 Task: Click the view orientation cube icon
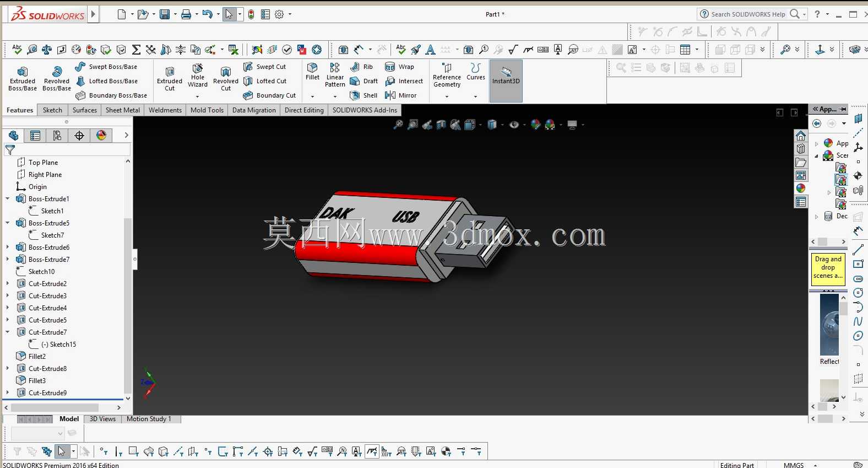point(470,125)
